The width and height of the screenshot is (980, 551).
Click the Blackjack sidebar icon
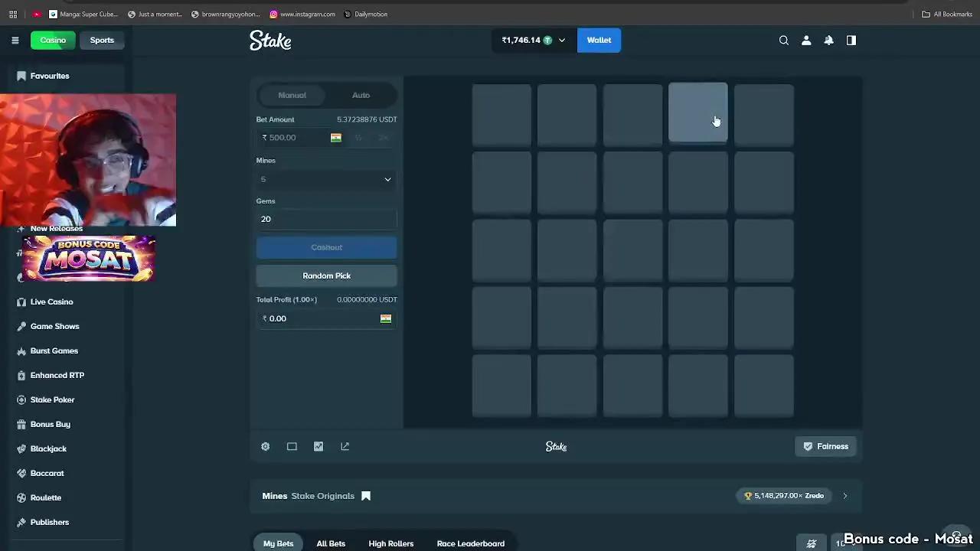click(x=21, y=448)
